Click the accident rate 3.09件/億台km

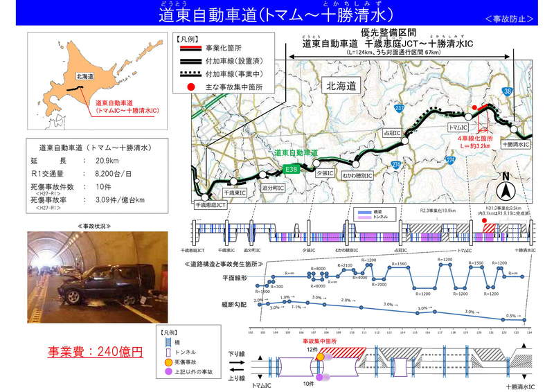(120, 200)
